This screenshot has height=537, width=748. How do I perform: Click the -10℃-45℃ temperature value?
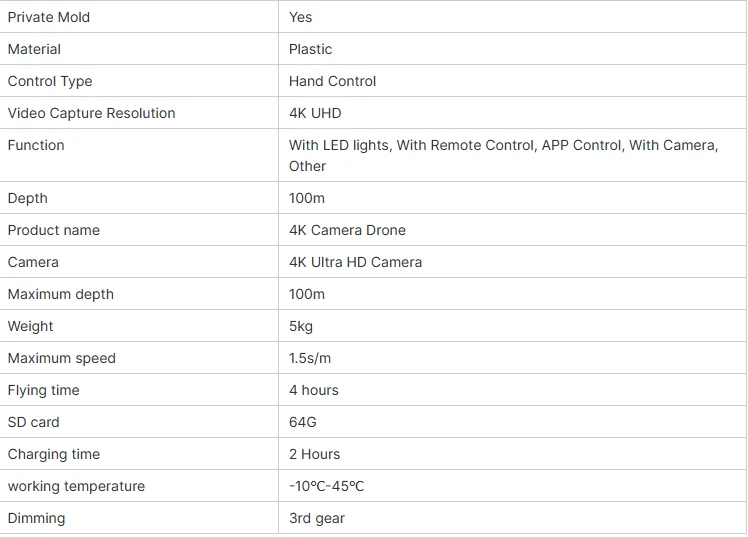(326, 486)
